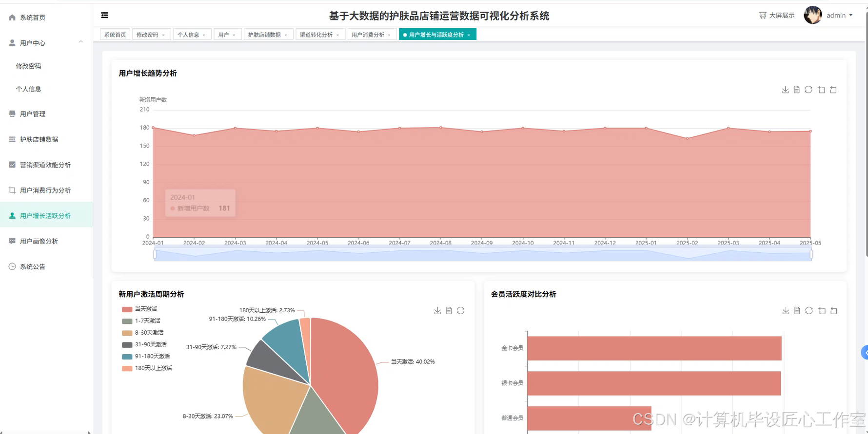Click right handle of the data zoom slider
Viewport: 868px width, 434px height.
pyautogui.click(x=811, y=254)
